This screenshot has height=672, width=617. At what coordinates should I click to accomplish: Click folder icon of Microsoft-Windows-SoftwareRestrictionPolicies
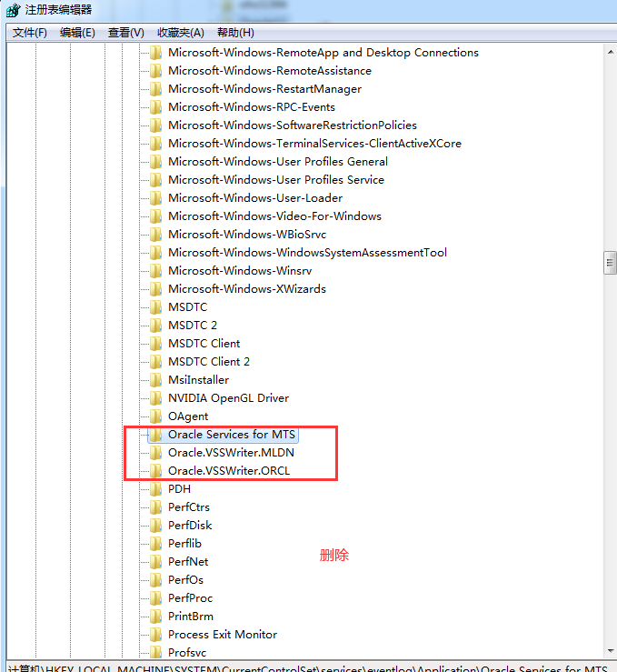click(156, 125)
